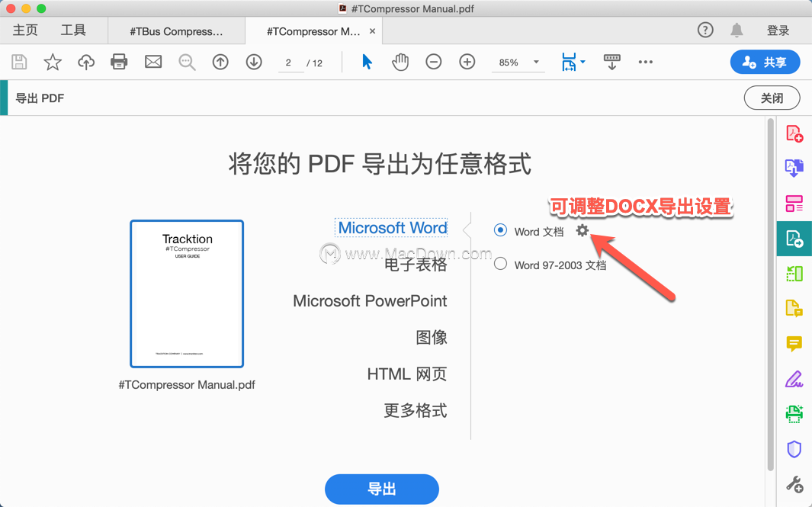Open more tools ellipsis menu
Viewport: 812px width, 507px height.
pos(645,63)
